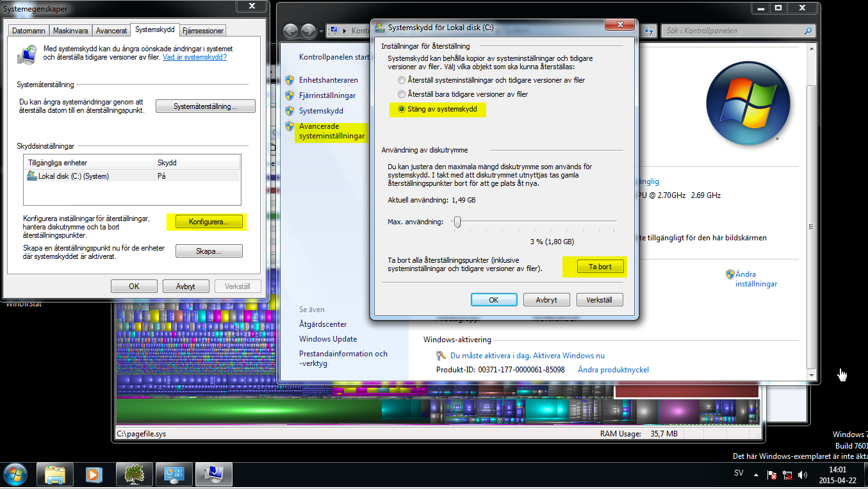The width and height of the screenshot is (868, 489).
Task: Click OK in the Systemegenskaper window
Action: click(134, 286)
